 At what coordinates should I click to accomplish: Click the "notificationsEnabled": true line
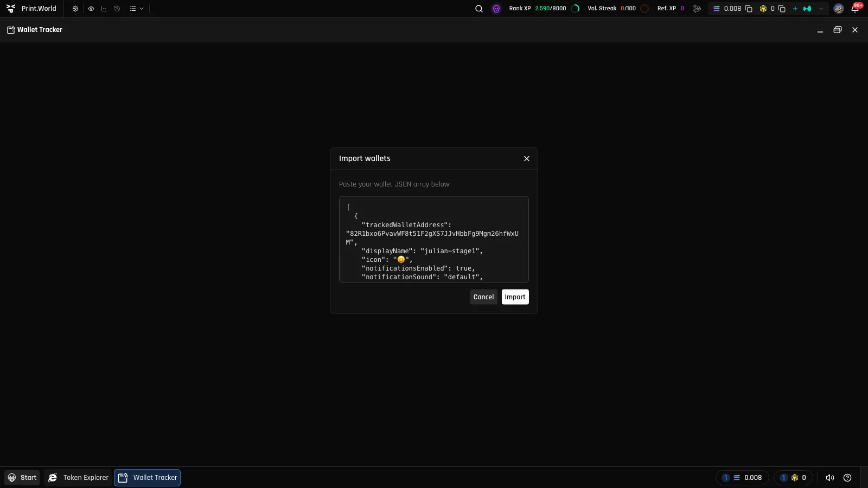click(x=418, y=268)
